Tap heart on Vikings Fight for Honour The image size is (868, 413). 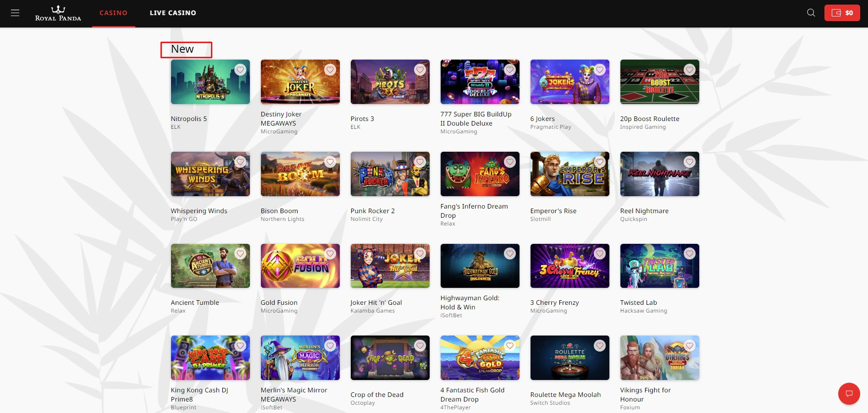(690, 346)
